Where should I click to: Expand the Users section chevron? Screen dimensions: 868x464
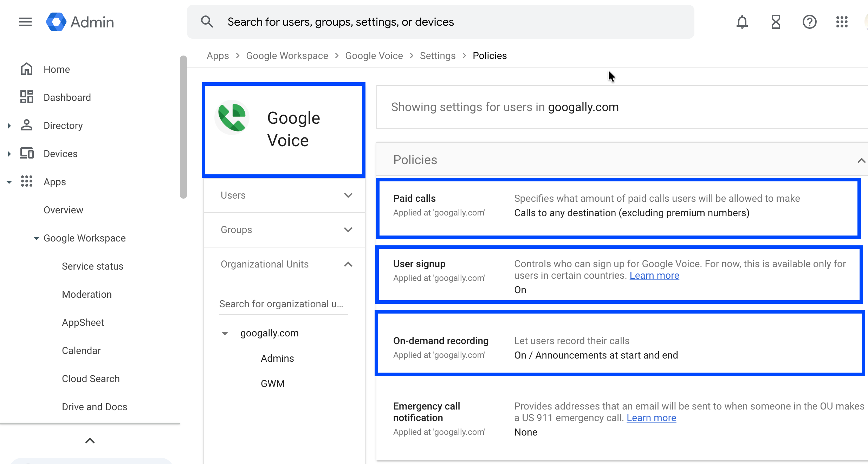(348, 195)
